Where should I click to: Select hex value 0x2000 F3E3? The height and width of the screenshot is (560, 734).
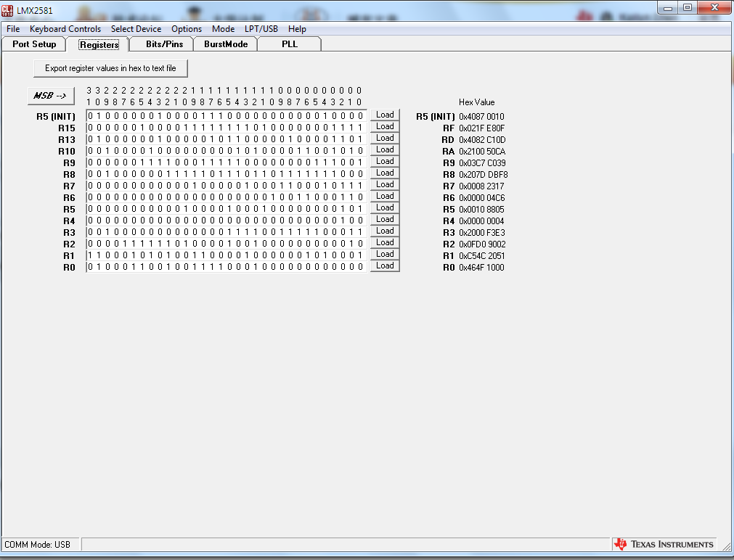481,233
